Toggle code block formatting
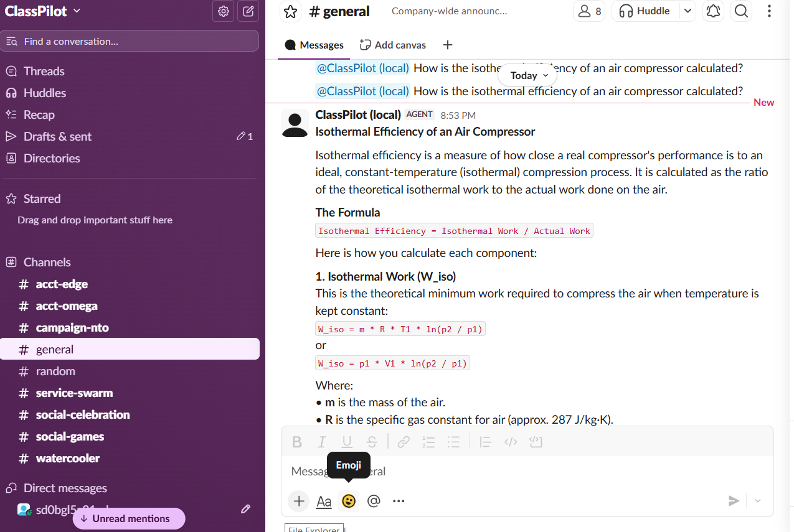This screenshot has height=532, width=794. coord(536,442)
